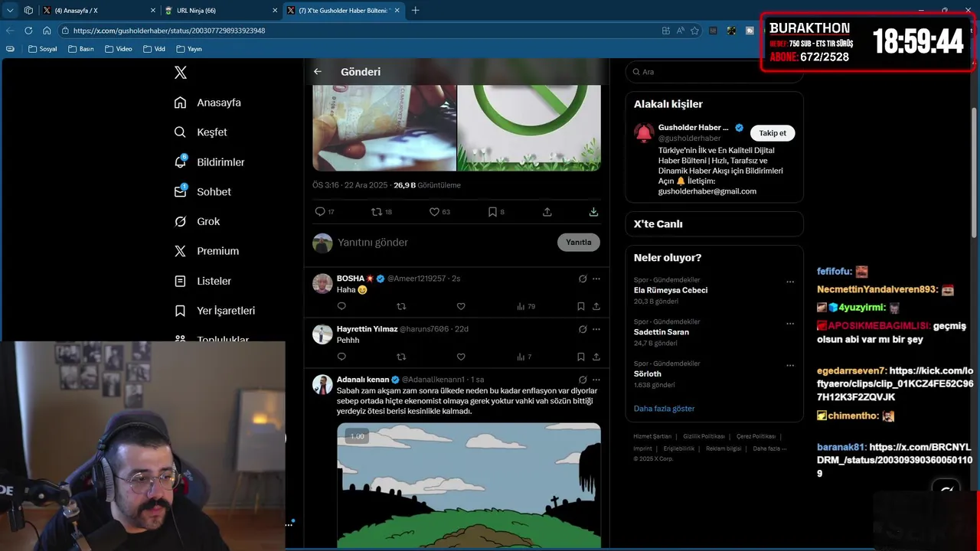Open Yer İşaretleri from the sidebar

214,311
